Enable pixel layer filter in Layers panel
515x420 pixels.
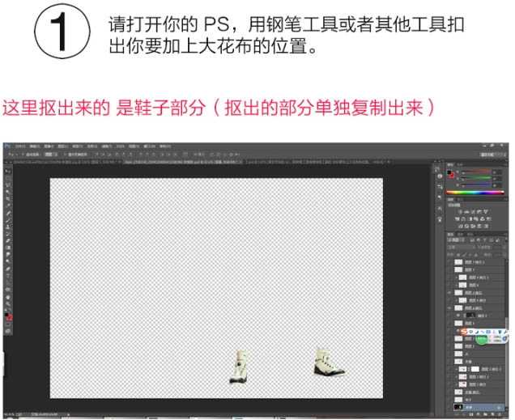(x=471, y=240)
